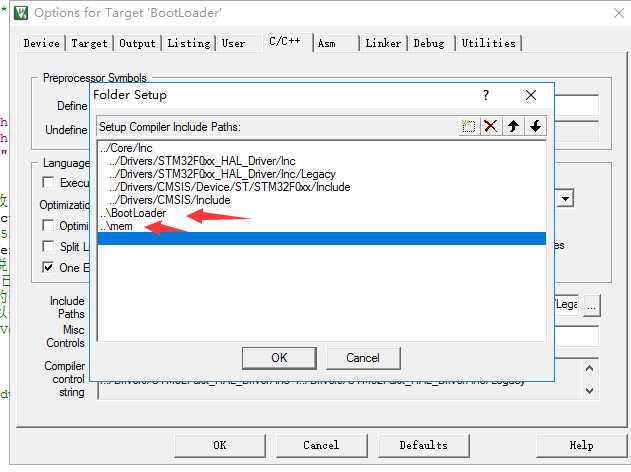
Task: Click the Keil icon in the Options title bar
Action: (x=21, y=13)
